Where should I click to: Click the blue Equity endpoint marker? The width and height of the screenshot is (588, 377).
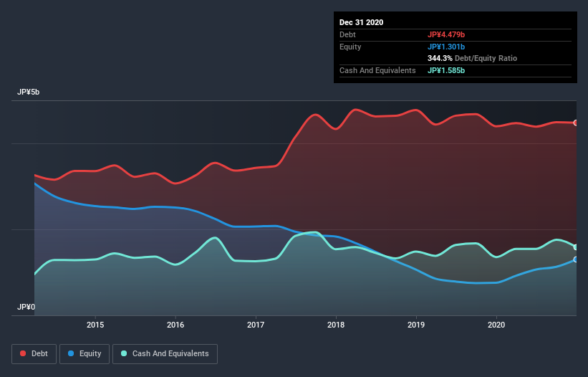(x=576, y=259)
